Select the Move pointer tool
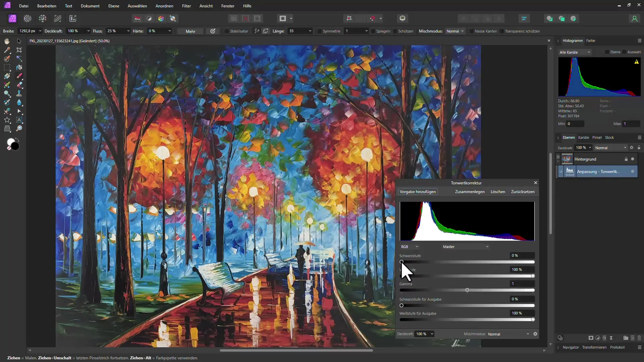This screenshot has width=644, height=362. [19, 41]
